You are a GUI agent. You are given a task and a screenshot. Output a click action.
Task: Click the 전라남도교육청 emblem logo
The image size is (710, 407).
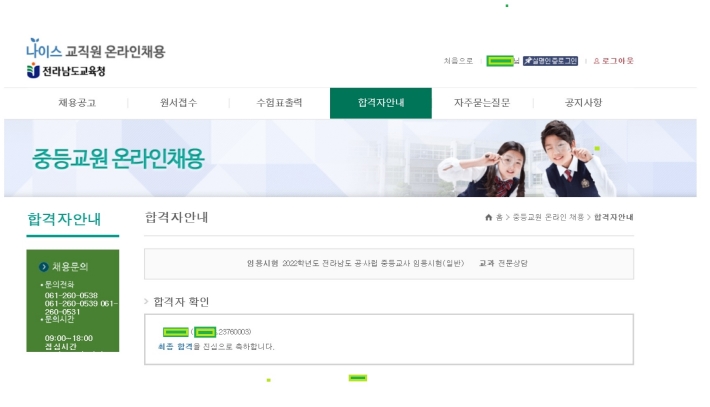[34, 71]
